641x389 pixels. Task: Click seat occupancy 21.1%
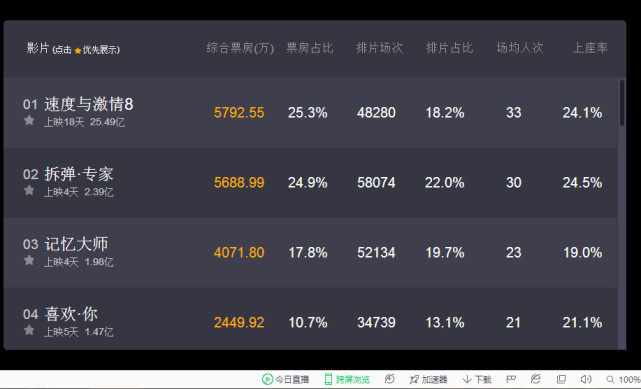[582, 322]
